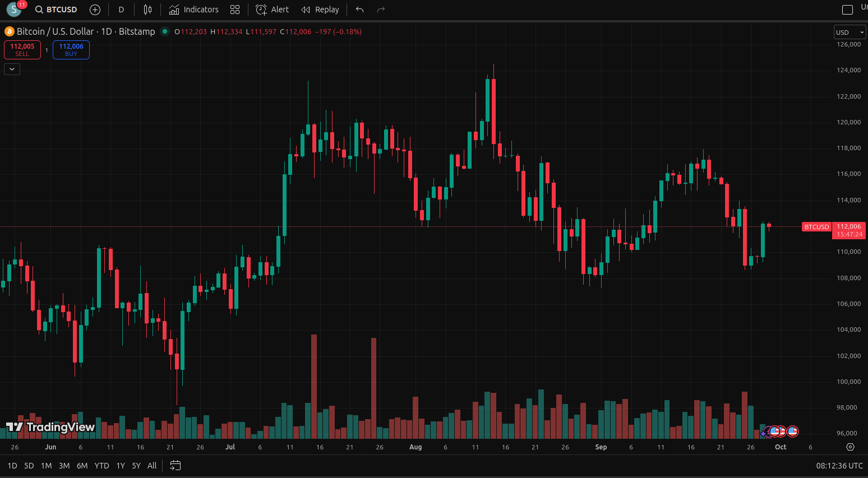
Task: Select the 1Y date range
Action: [x=121, y=466]
